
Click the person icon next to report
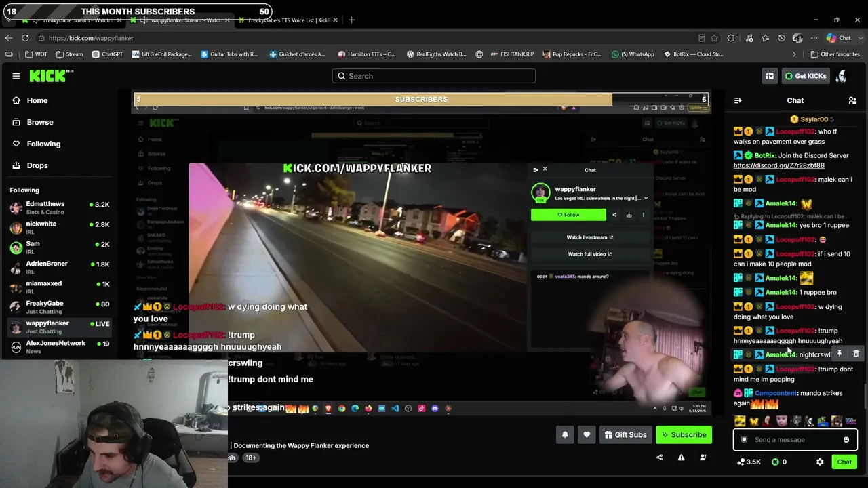pos(703,457)
